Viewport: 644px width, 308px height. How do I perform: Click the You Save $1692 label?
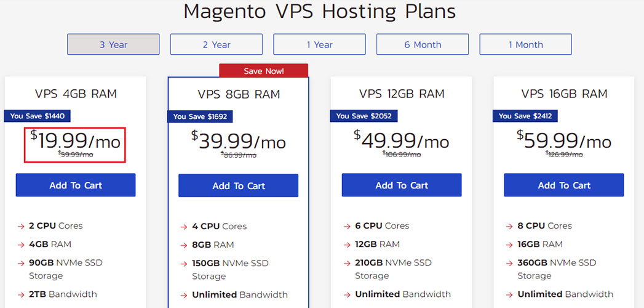(200, 116)
